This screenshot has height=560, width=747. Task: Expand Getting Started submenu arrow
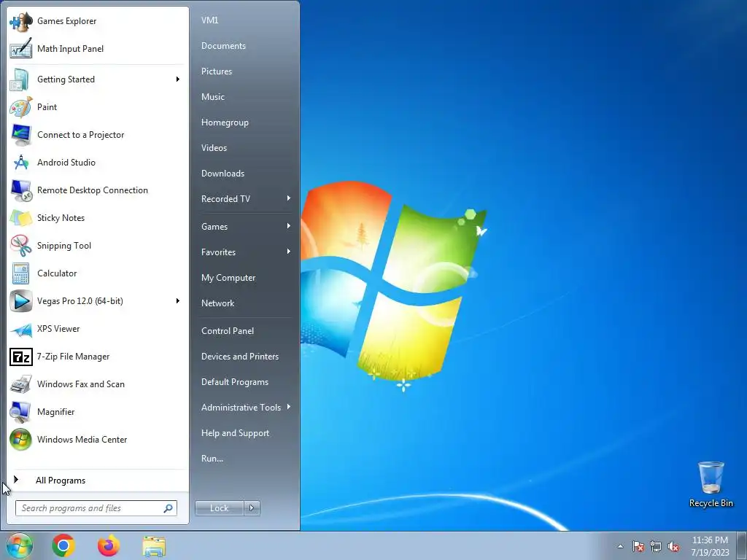pos(178,79)
